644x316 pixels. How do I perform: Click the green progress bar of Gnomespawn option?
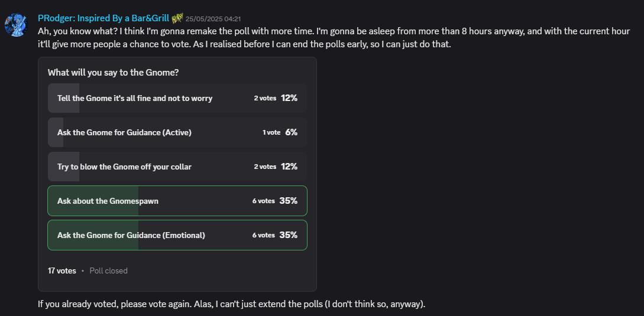tap(93, 201)
